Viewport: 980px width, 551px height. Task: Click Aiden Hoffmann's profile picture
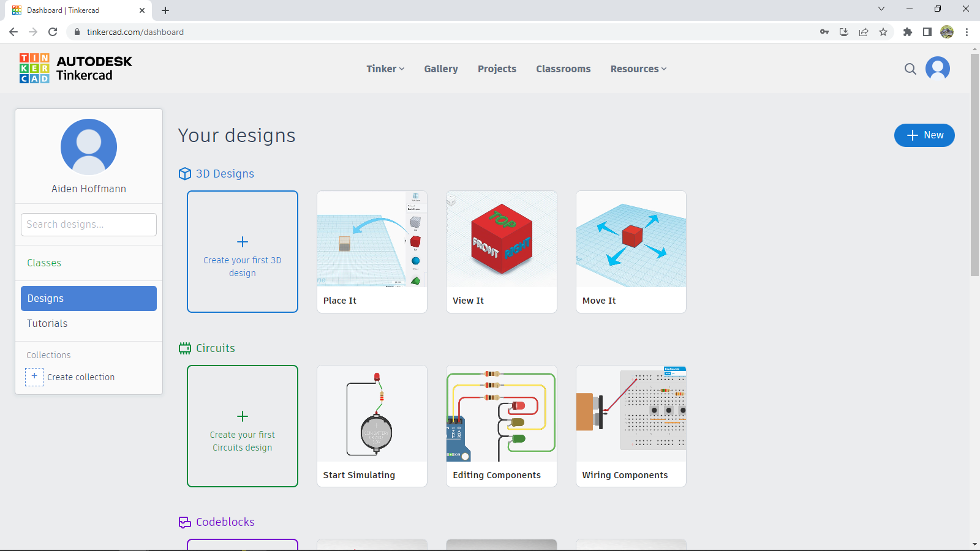tap(88, 147)
